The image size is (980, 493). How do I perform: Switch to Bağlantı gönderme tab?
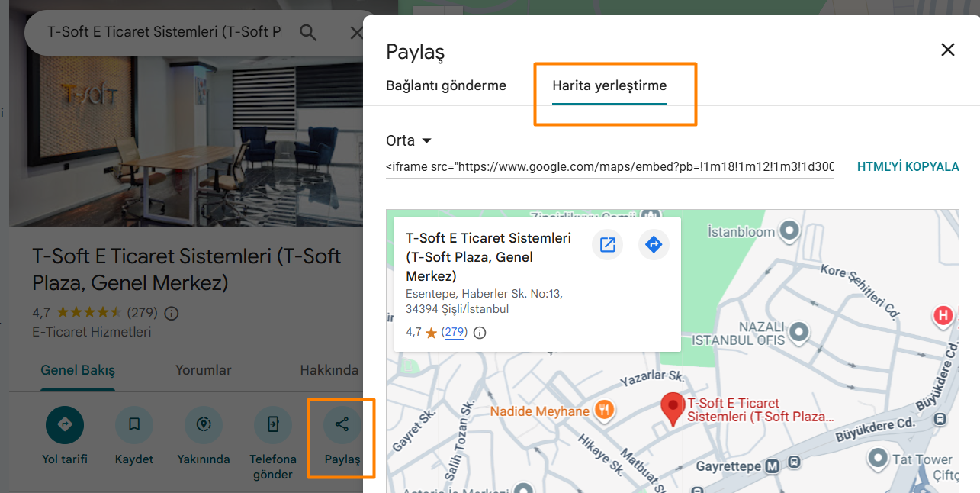coord(446,85)
